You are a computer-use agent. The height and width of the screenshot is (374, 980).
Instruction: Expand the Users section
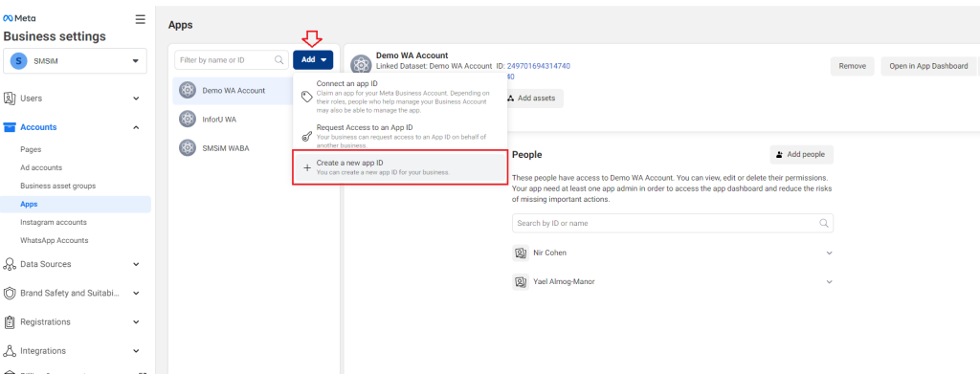click(x=136, y=99)
